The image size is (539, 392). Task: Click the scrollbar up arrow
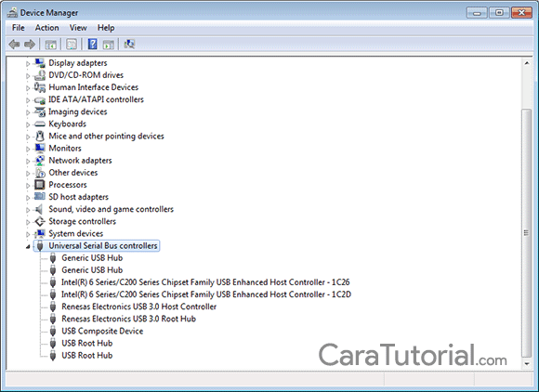527,63
